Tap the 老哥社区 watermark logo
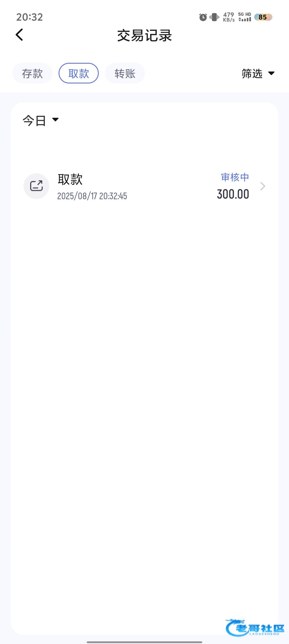The height and width of the screenshot is (644, 289). [255, 627]
